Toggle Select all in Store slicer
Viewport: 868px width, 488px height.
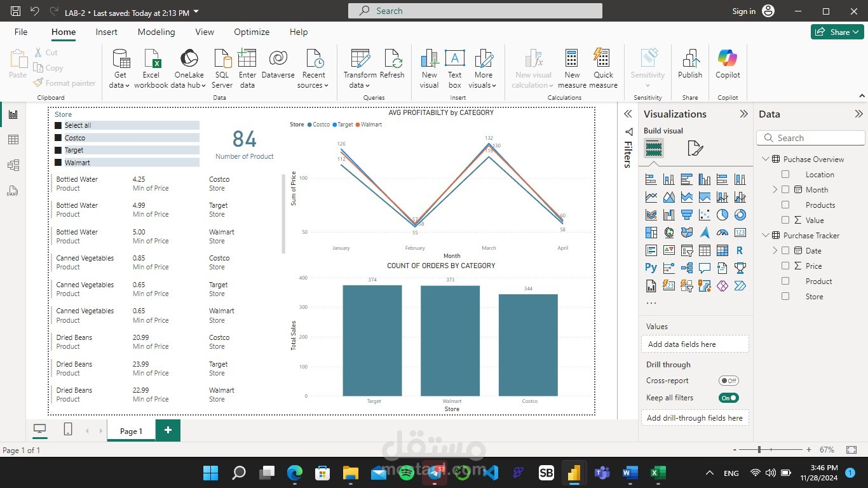coord(58,126)
